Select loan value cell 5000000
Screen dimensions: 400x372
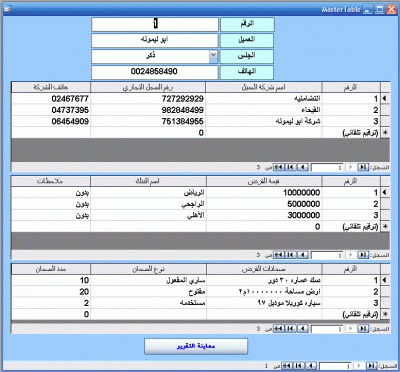click(264, 204)
